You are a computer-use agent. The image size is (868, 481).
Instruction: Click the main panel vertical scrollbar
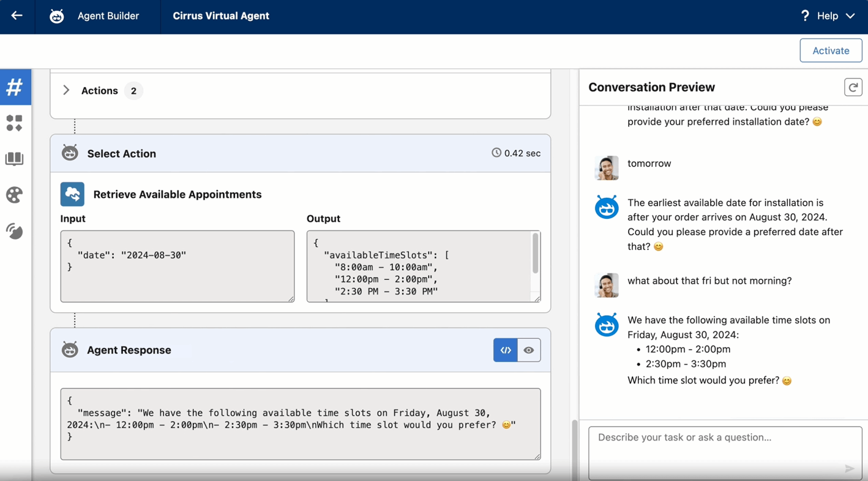pos(574,450)
